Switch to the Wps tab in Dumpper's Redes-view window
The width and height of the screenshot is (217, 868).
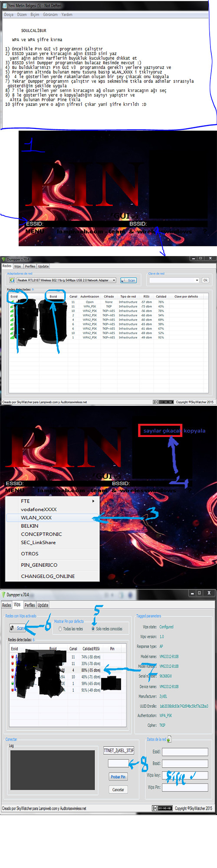(17, 266)
